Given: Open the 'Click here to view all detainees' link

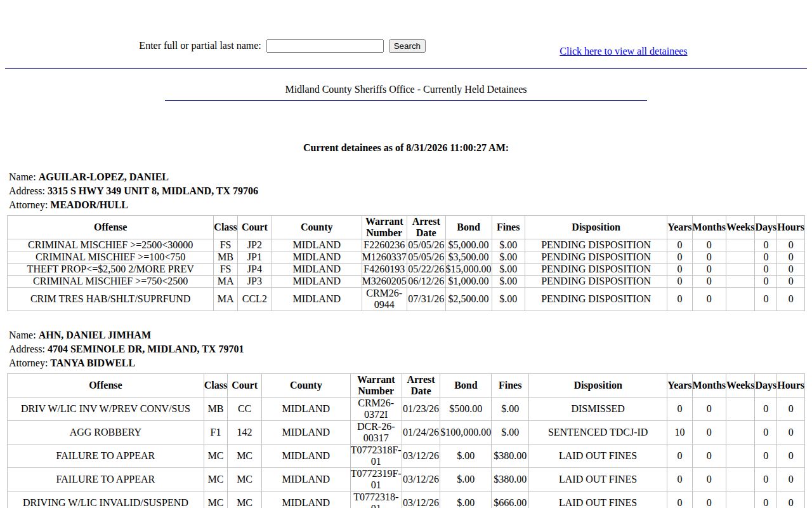Looking at the screenshot, I should coord(624,51).
